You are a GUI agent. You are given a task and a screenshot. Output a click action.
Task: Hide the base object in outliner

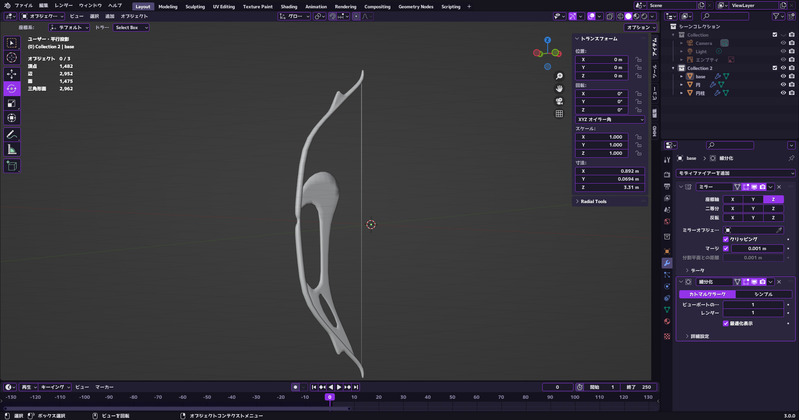pyautogui.click(x=783, y=76)
